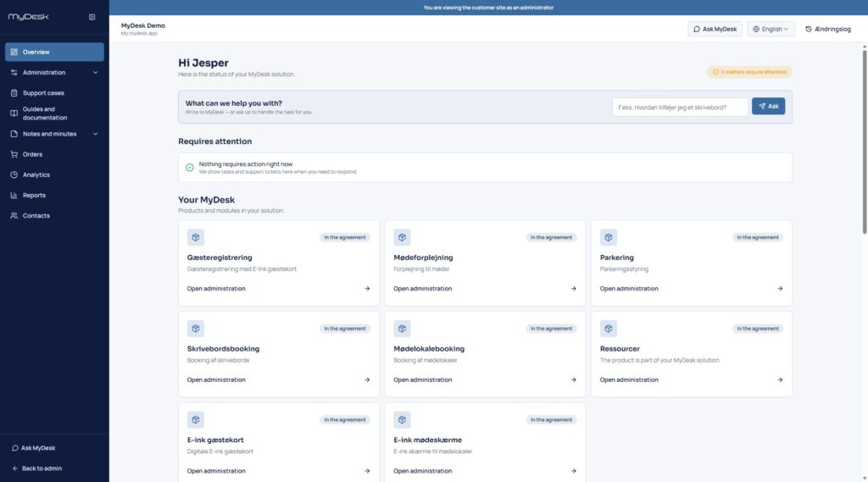The image size is (868, 482).
Task: Open Ask MyDesk in top bar
Action: coord(715,30)
